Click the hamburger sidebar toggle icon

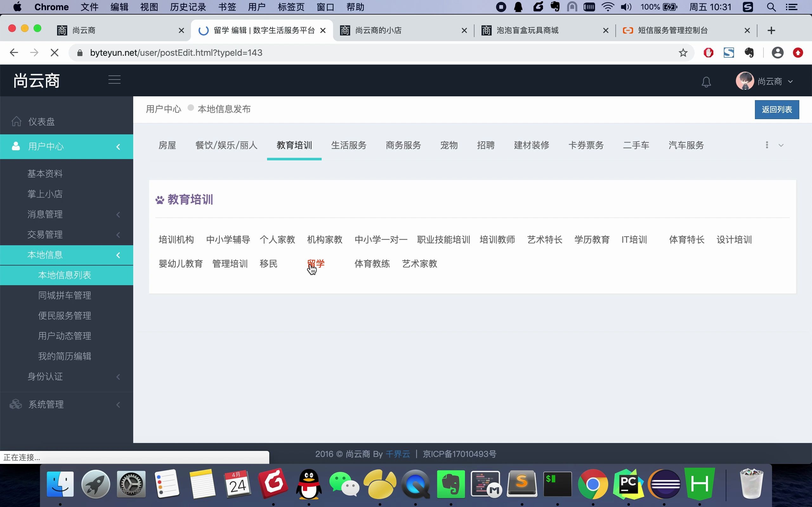(114, 80)
